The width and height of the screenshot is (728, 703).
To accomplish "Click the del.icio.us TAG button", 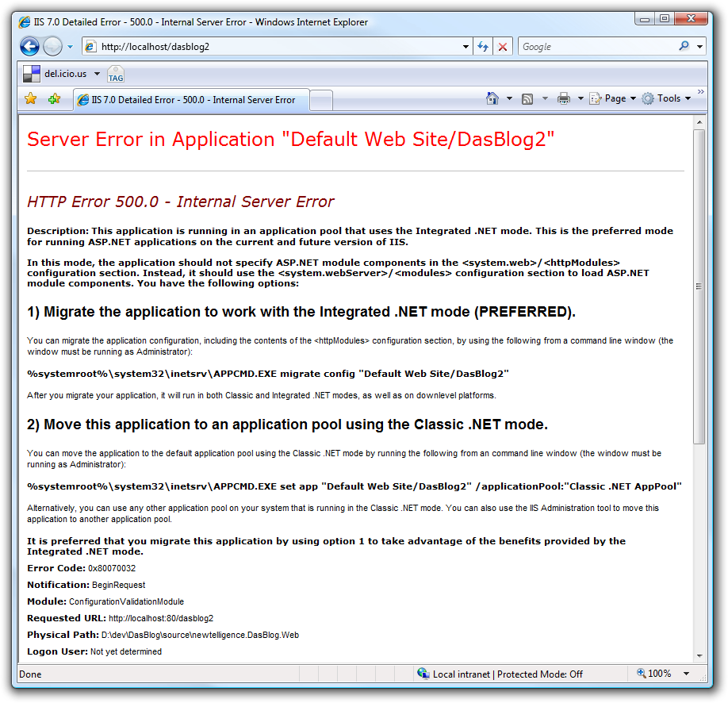I will point(116,75).
